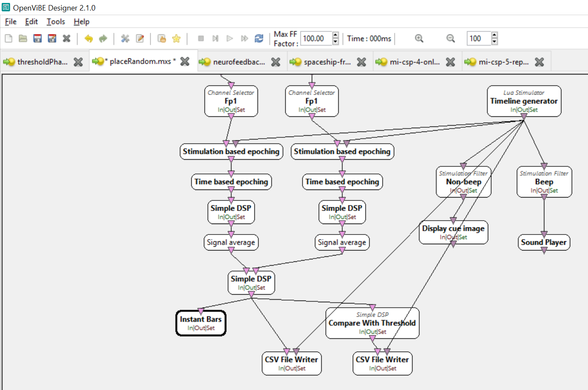Select the right Signal average box
This screenshot has width=588, height=390.
click(342, 242)
